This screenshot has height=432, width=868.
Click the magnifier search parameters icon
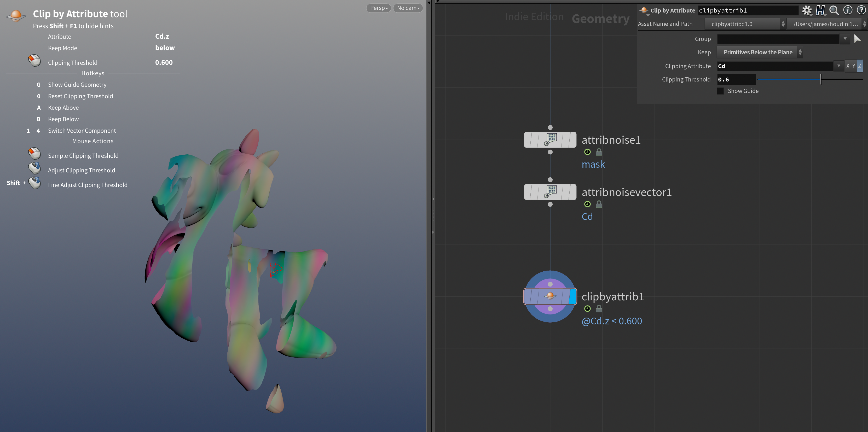pos(834,10)
